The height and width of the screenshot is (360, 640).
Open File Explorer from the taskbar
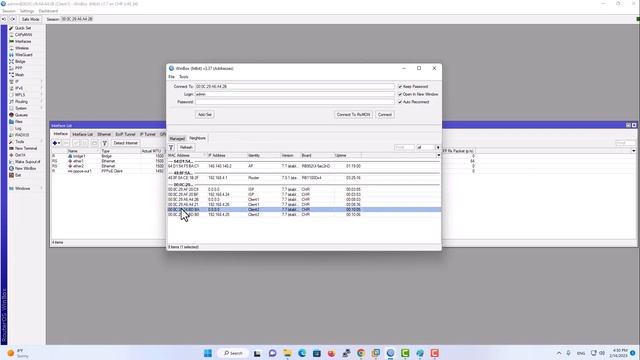pos(287,353)
